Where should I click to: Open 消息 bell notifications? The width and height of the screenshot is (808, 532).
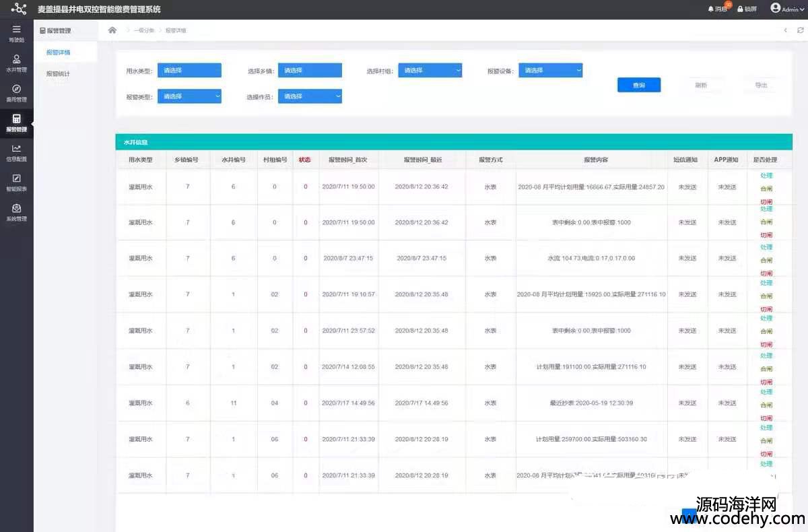tap(718, 9)
